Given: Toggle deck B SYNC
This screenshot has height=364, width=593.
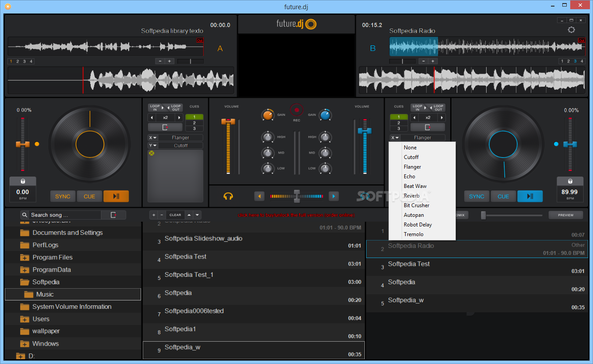Looking at the screenshot, I should click(477, 196).
